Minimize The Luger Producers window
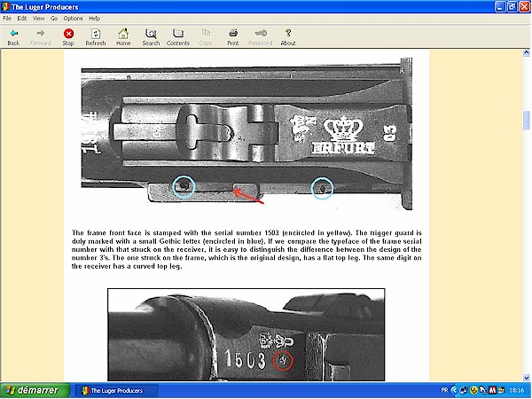 [500, 7]
